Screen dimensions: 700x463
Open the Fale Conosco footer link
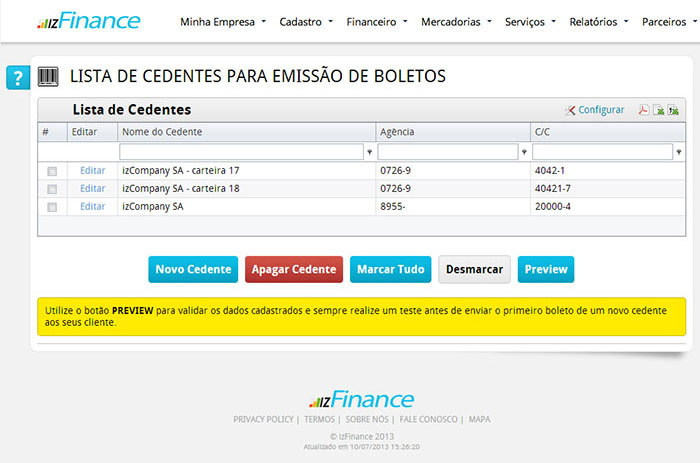click(429, 419)
